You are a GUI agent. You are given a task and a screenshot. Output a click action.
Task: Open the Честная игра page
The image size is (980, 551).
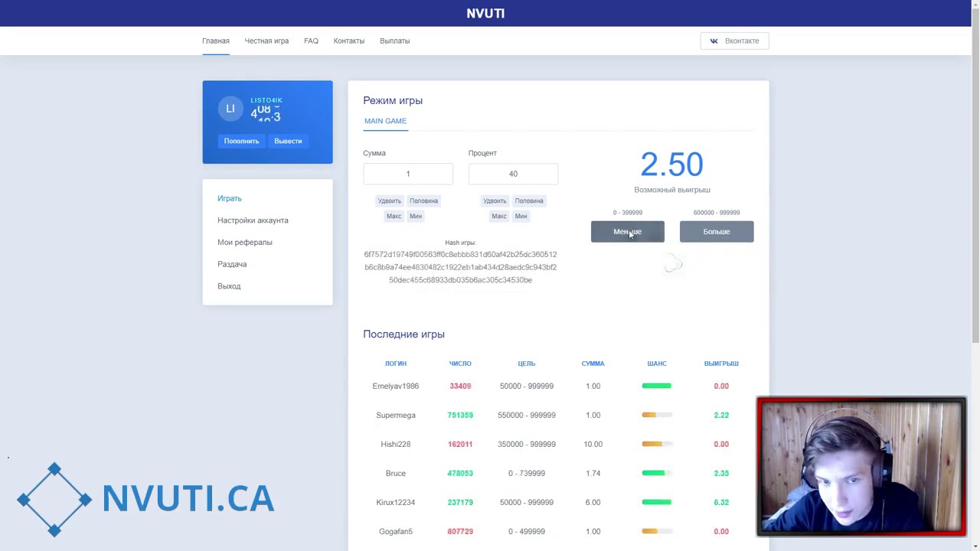pyautogui.click(x=266, y=41)
